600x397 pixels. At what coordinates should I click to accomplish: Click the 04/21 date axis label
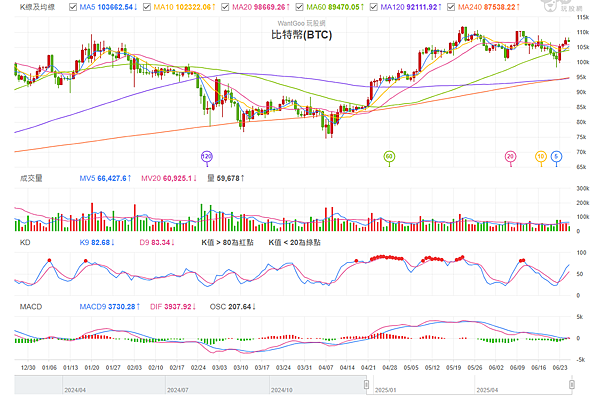tap(368, 368)
